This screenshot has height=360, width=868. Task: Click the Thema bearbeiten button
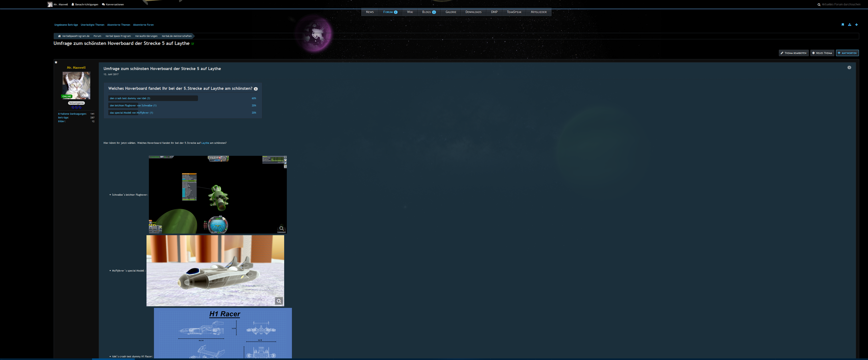(794, 53)
